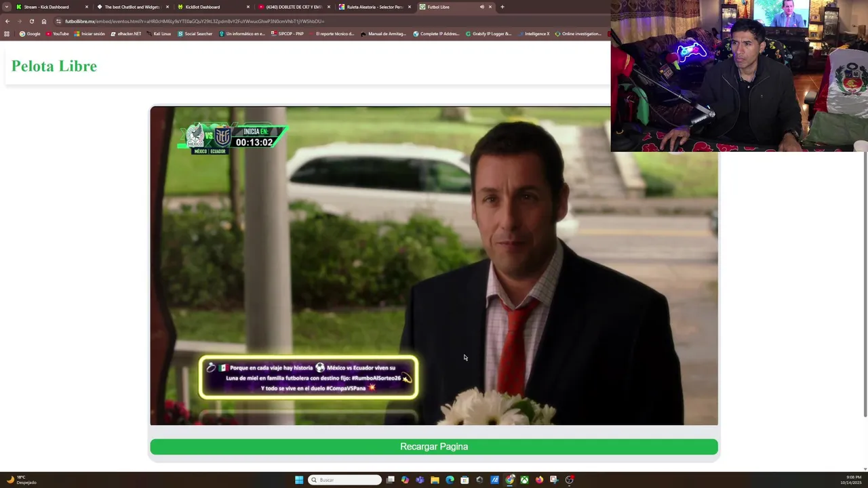The width and height of the screenshot is (868, 488).
Task: Open the Kali Linux bookmark
Action: tap(159, 34)
